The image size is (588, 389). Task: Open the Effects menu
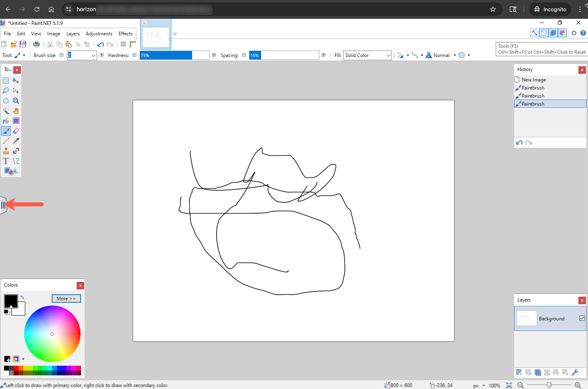(126, 34)
